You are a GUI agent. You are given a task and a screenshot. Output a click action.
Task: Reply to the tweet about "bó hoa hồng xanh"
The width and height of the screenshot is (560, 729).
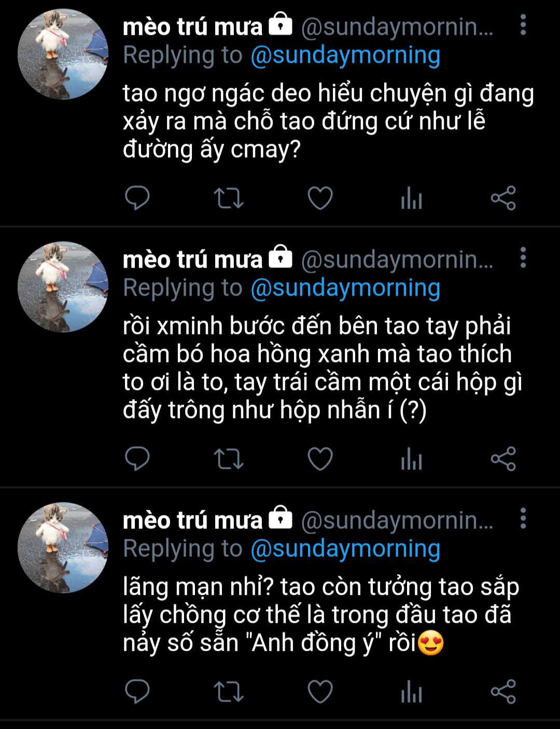click(137, 458)
